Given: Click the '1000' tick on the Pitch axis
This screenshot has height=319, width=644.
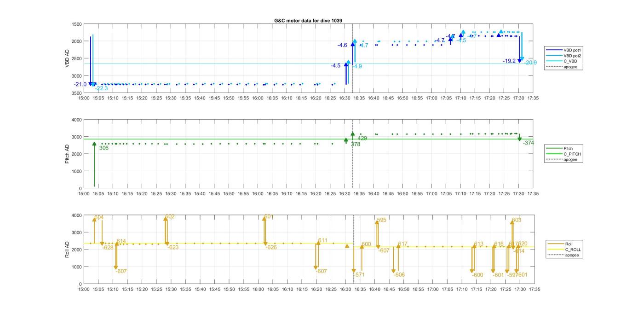Looking at the screenshot, I should click(x=77, y=171).
